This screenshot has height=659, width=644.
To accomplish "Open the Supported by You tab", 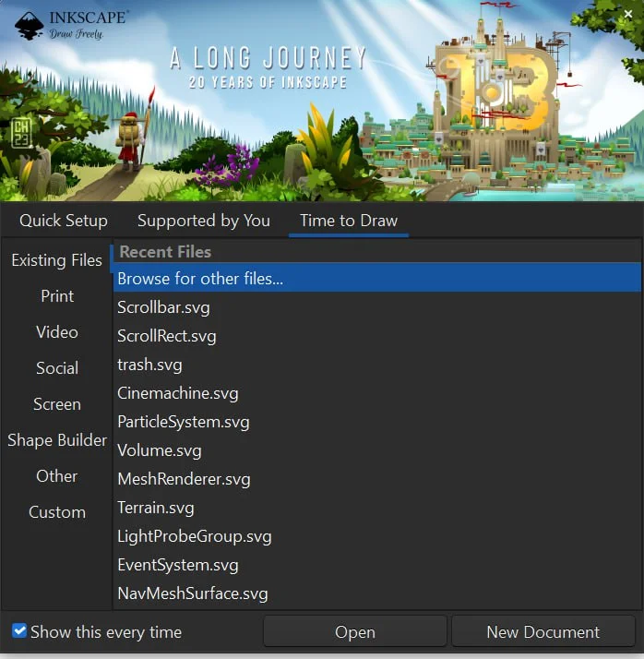I will [204, 221].
